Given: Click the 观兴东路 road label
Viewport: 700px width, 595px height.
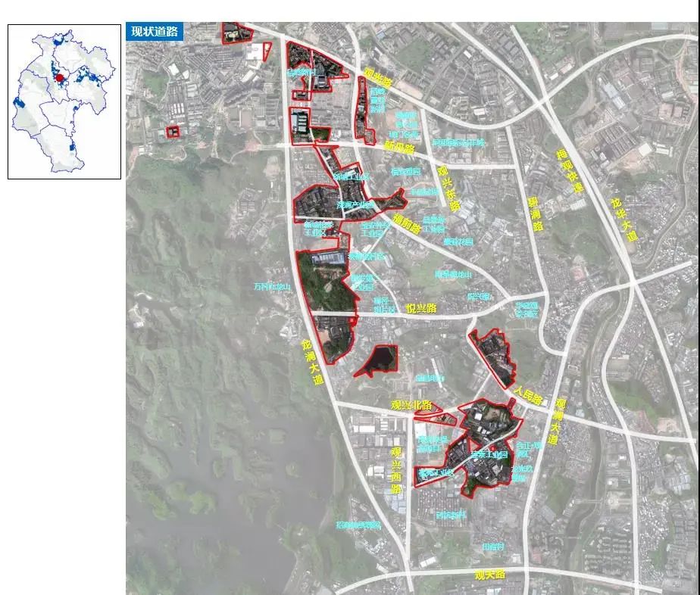Looking at the screenshot, I should click(448, 188).
